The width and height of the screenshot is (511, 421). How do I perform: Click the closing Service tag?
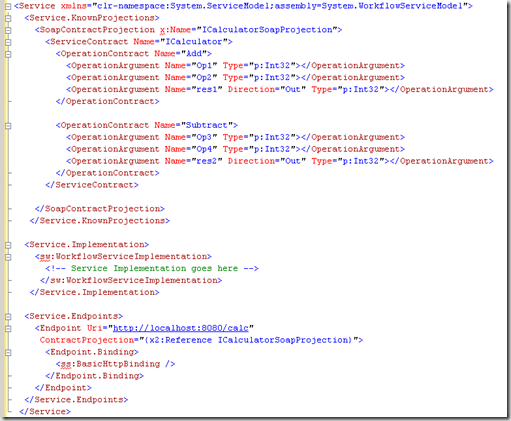coord(45,411)
